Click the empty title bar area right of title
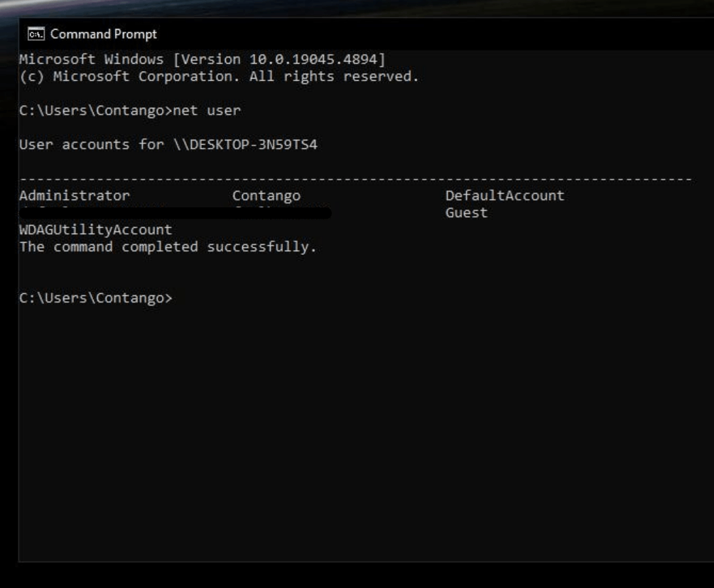Screen dimensions: 714x588 (426, 34)
